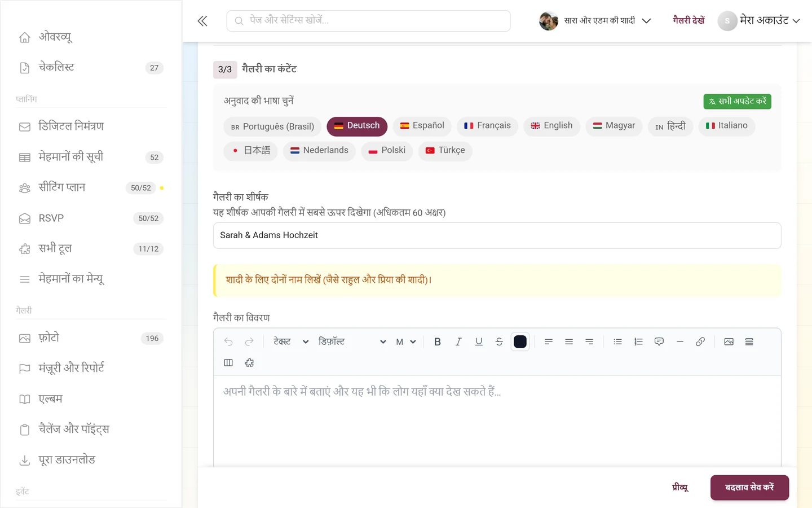812x508 pixels.
Task: Click सभी अपडेट करें button
Action: (738, 102)
